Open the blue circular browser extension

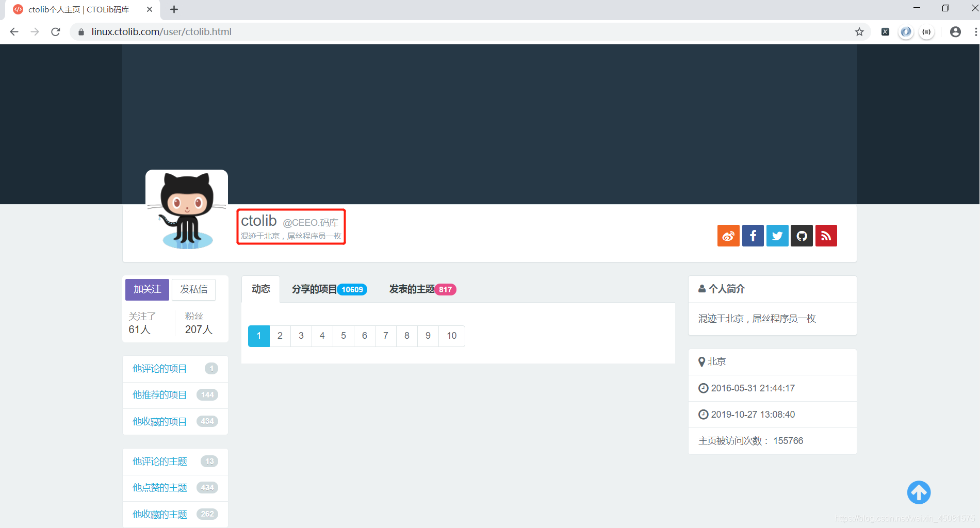906,31
